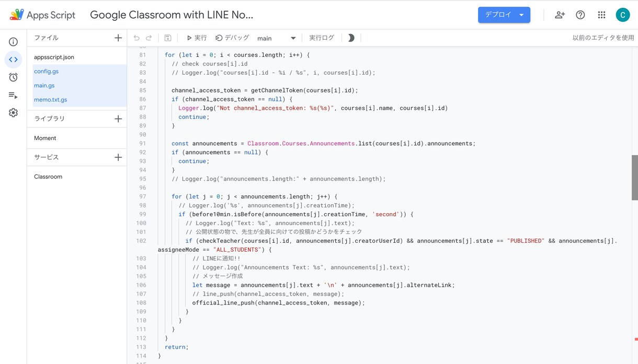Click "return;" on line 113
638x364 pixels.
click(x=176, y=347)
